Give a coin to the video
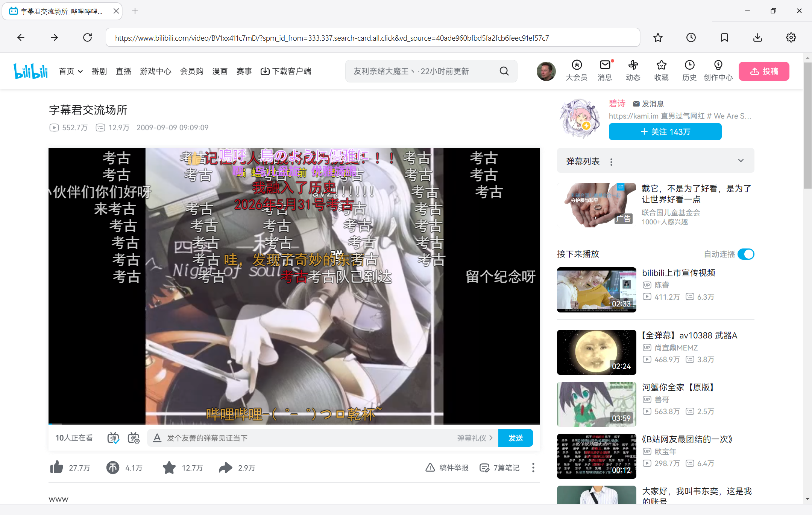Viewport: 812px width, 515px height. coord(112,468)
